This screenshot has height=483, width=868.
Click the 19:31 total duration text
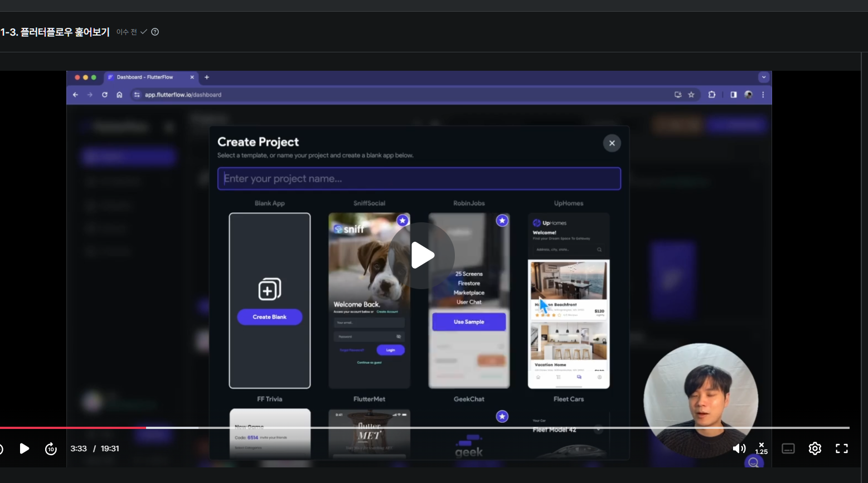[x=110, y=448]
